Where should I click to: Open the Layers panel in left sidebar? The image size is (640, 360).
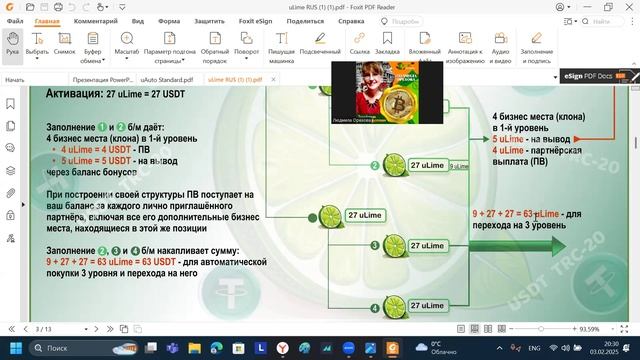(x=11, y=171)
